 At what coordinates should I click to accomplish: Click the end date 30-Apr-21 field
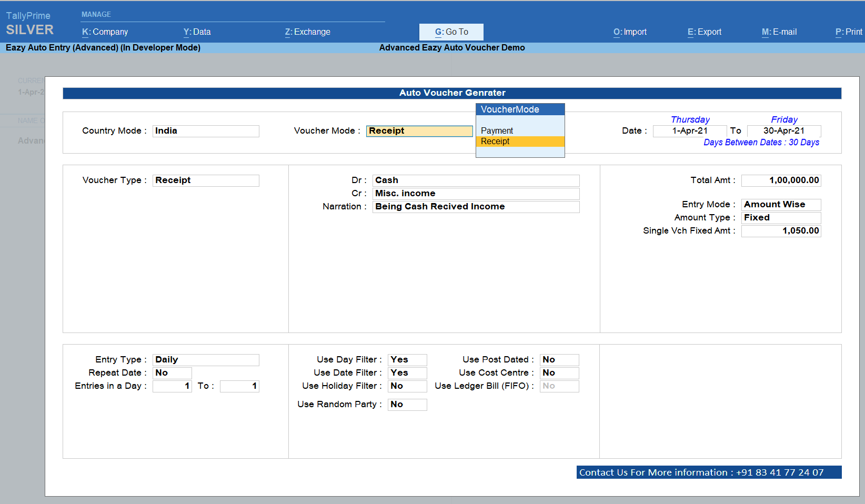[784, 131]
